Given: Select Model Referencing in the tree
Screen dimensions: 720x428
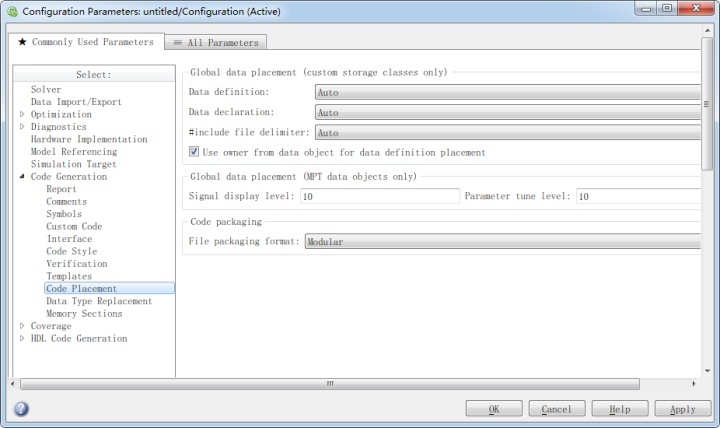Looking at the screenshot, I should 74,151.
